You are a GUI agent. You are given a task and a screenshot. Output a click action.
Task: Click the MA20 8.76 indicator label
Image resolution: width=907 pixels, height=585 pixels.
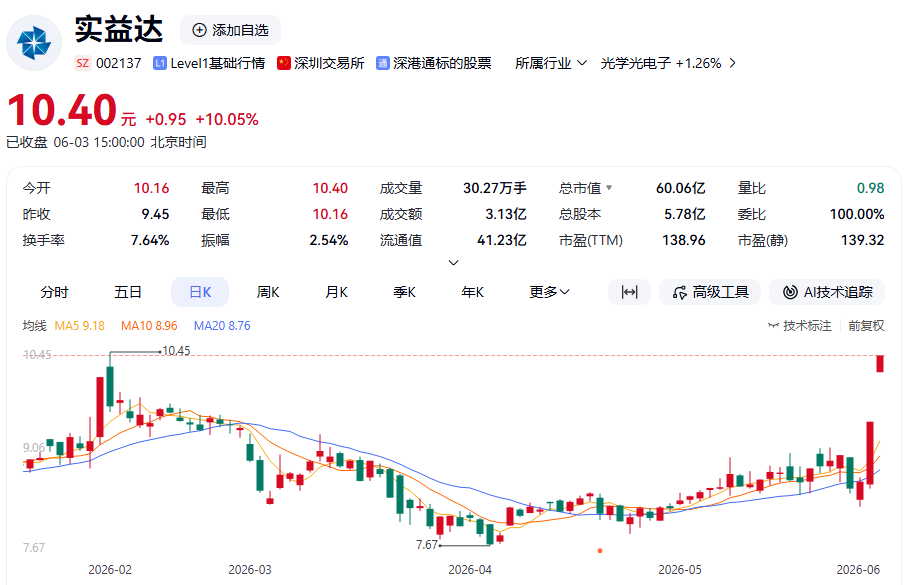pos(222,326)
